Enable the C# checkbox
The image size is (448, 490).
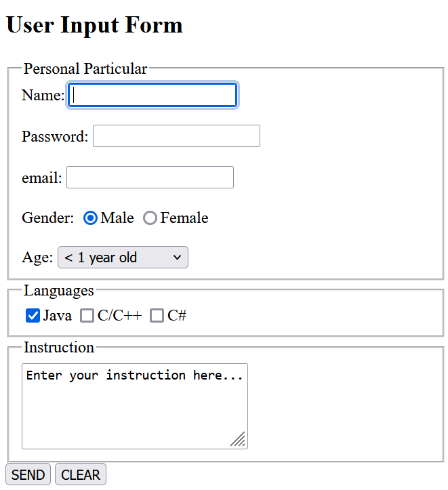tap(157, 315)
